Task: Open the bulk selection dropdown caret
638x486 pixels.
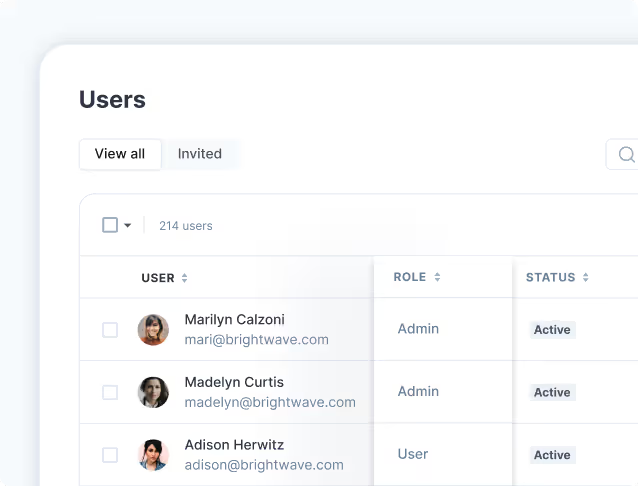Action: [x=128, y=226]
